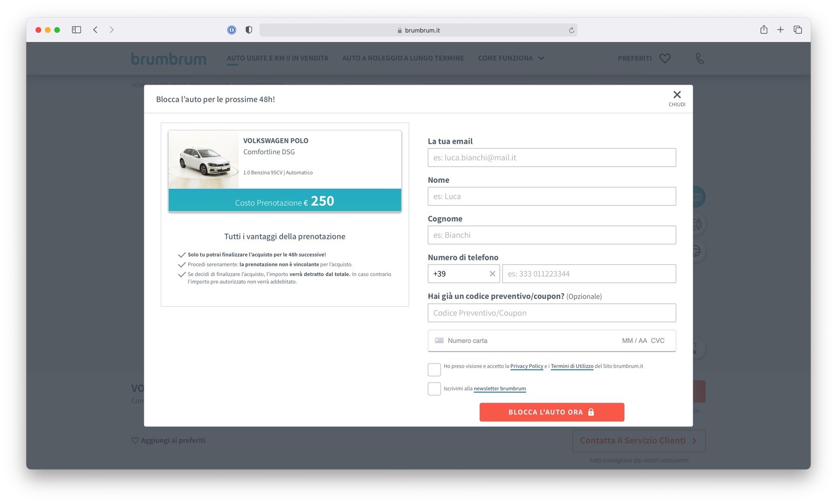Open the Safari sidebar toggle icon
837x504 pixels.
77,30
